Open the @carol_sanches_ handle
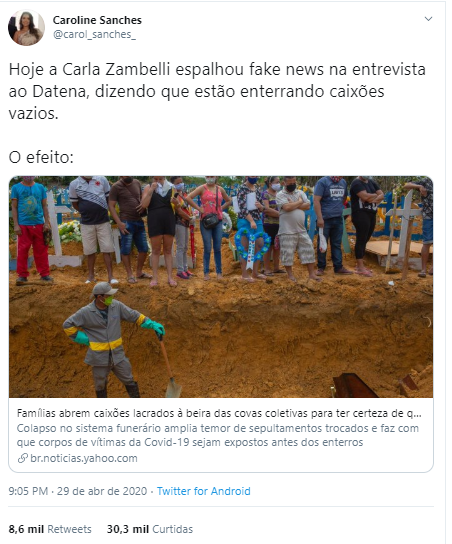This screenshot has width=452, height=544. point(94,34)
